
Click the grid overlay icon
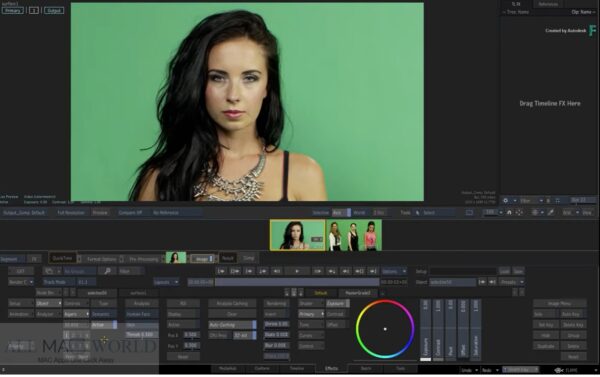click(x=535, y=212)
